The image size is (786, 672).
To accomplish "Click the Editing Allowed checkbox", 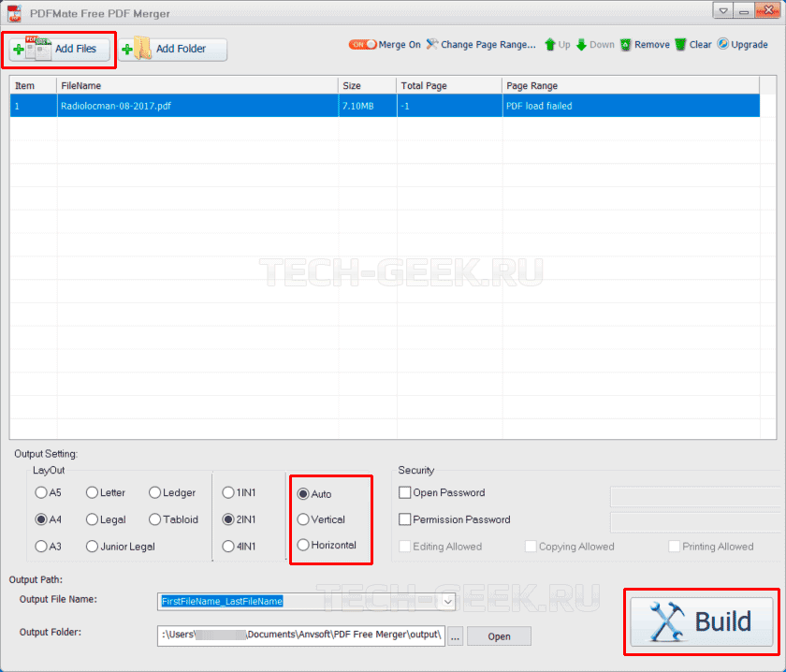I will (404, 547).
